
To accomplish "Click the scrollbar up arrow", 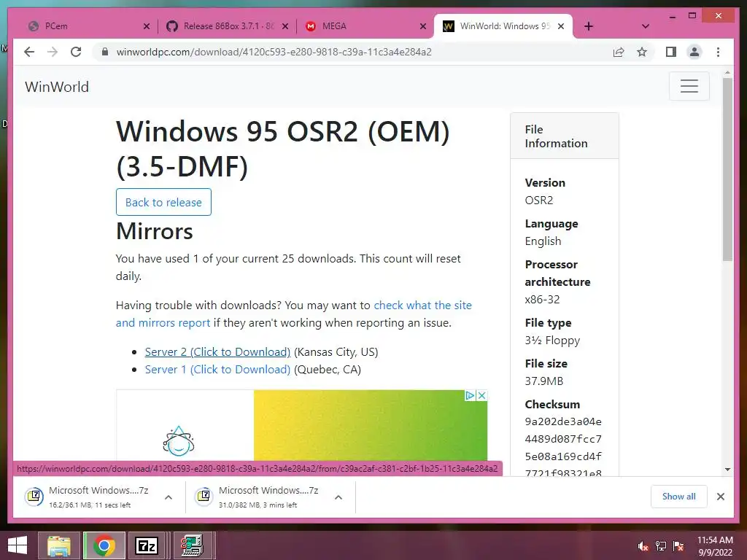I will (727, 73).
